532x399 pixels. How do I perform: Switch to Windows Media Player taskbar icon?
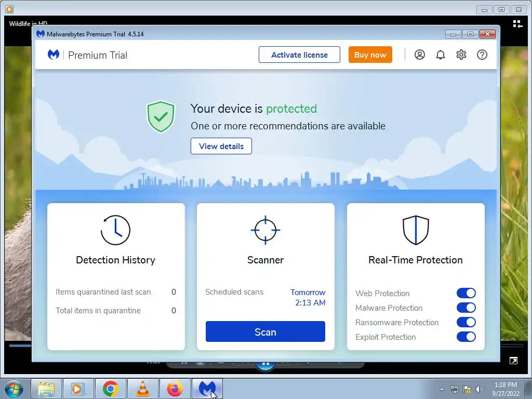click(78, 389)
